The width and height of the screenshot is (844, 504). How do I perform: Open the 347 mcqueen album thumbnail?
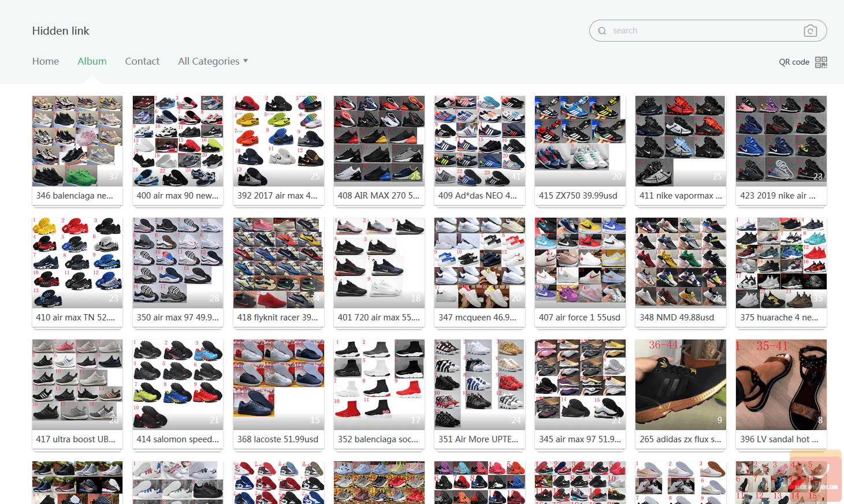[479, 263]
